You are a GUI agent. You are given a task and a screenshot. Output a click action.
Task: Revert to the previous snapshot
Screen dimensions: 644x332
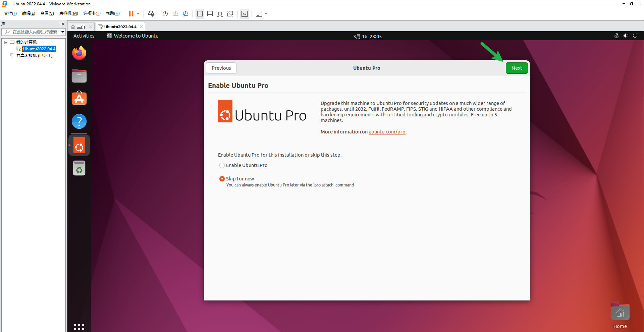pos(175,14)
